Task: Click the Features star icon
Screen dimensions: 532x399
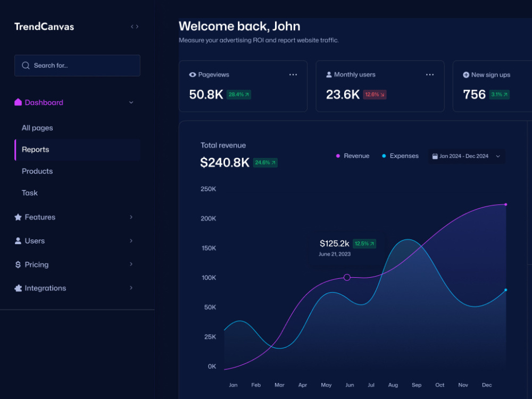Action: [x=18, y=217]
